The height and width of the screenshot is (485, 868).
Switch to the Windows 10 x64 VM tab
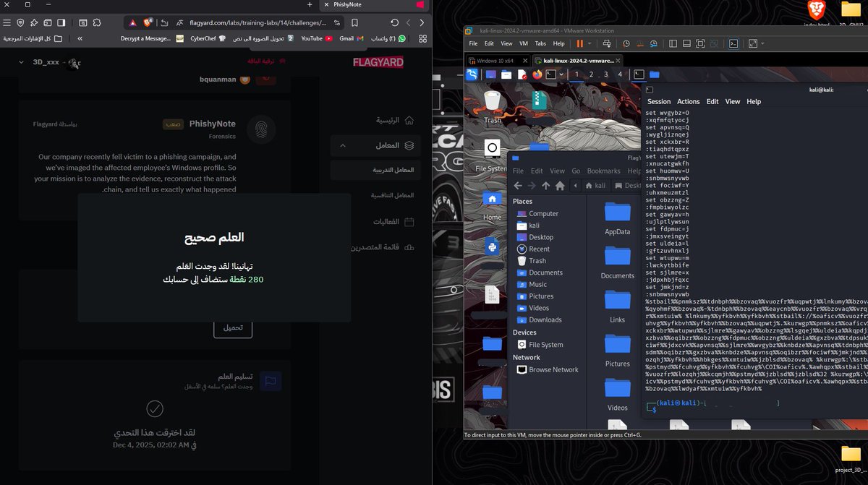(x=500, y=60)
